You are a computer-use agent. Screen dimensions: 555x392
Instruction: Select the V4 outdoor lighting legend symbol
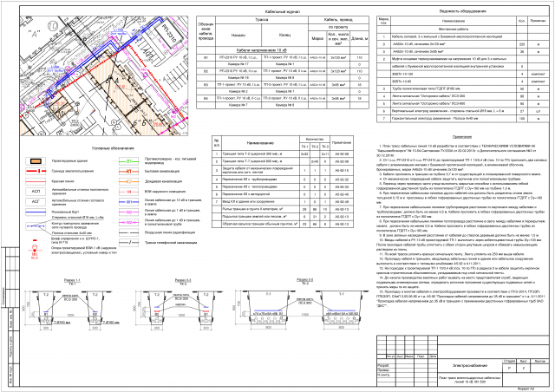click(128, 192)
